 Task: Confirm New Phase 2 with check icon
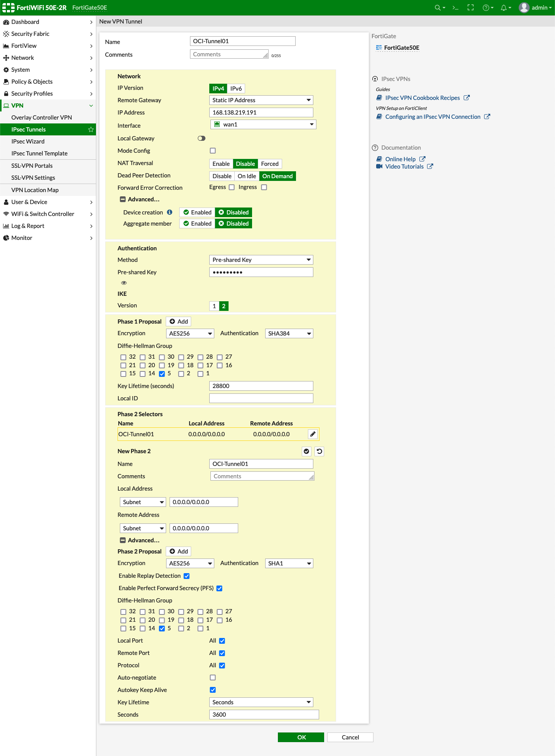click(x=306, y=451)
